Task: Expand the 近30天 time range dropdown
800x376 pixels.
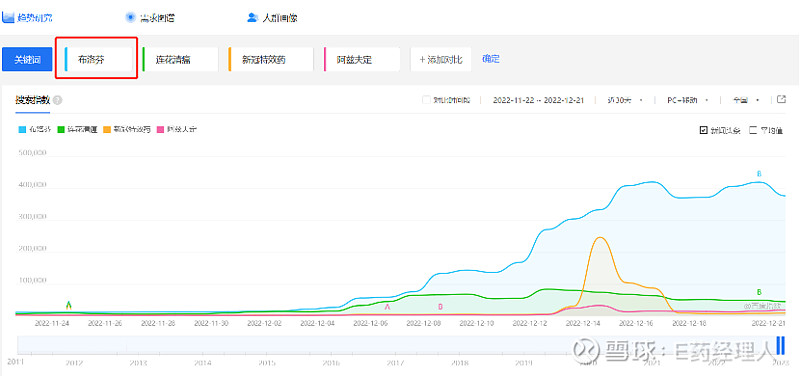Action: (x=625, y=100)
